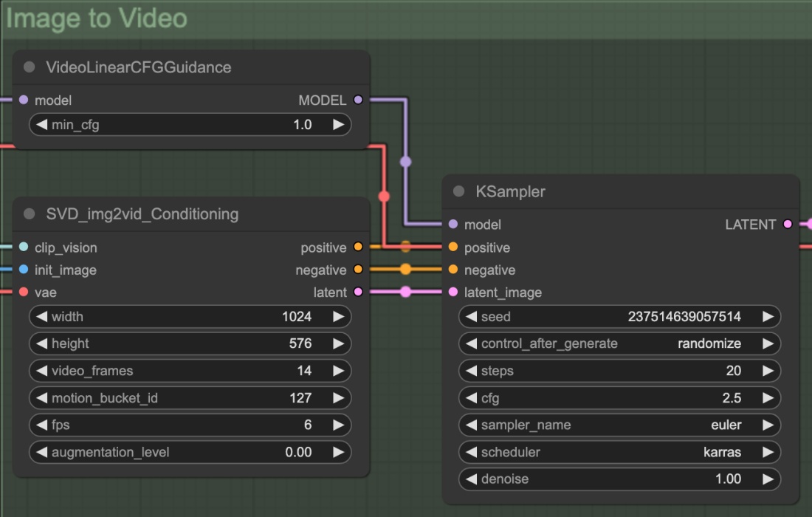Select previous control_after_generate option
This screenshot has width=812, height=517.
click(471, 343)
